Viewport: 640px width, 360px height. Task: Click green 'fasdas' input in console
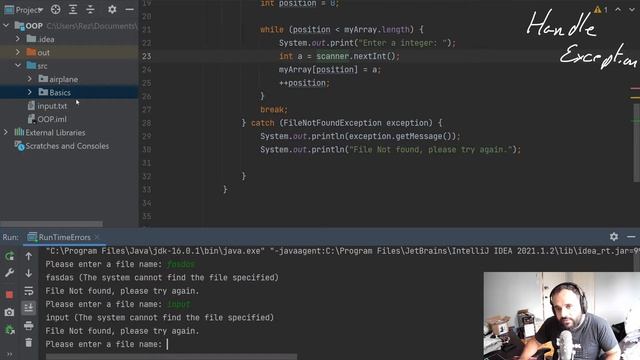(181, 264)
